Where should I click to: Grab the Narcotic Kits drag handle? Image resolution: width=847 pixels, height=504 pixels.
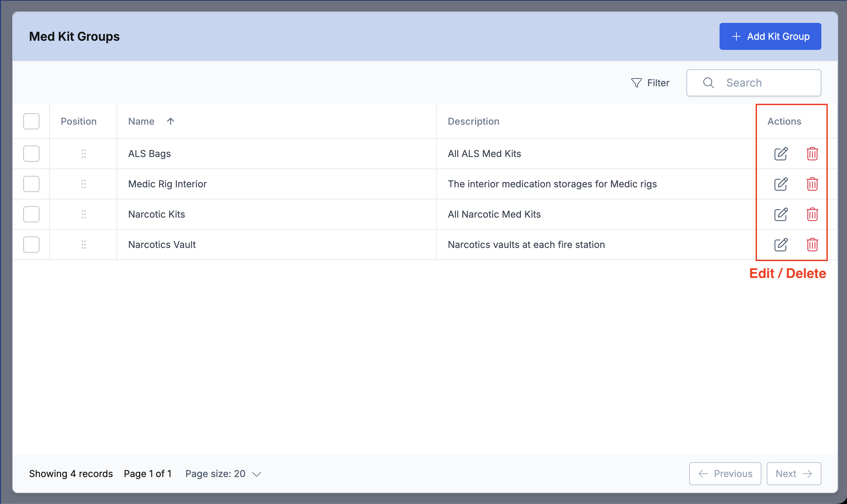coord(84,214)
